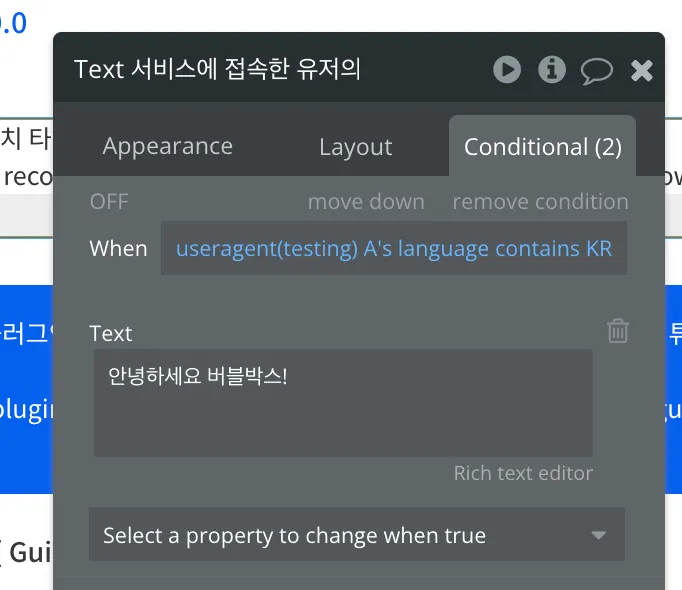682x590 pixels.
Task: Expand 'Select a property to change when true' dropdown
Action: [357, 535]
